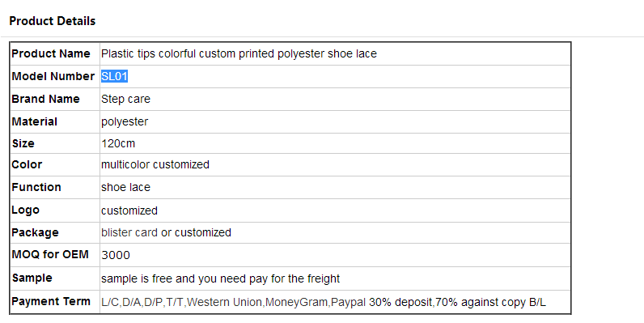The height and width of the screenshot is (323, 644).
Task: Click the 120cm size value
Action: [118, 143]
